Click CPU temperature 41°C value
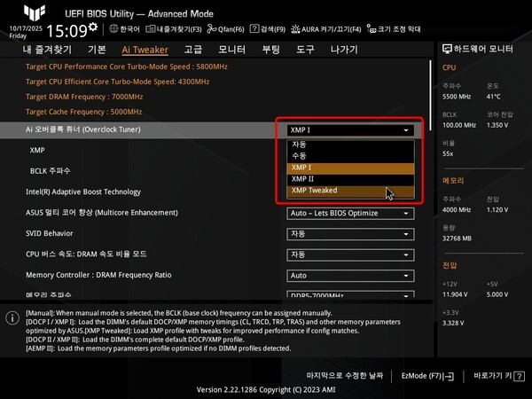The height and width of the screenshot is (399, 532). click(x=493, y=97)
